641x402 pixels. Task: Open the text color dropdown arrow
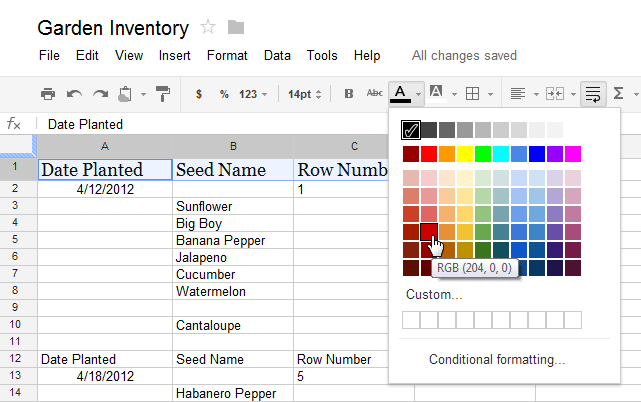(x=418, y=94)
